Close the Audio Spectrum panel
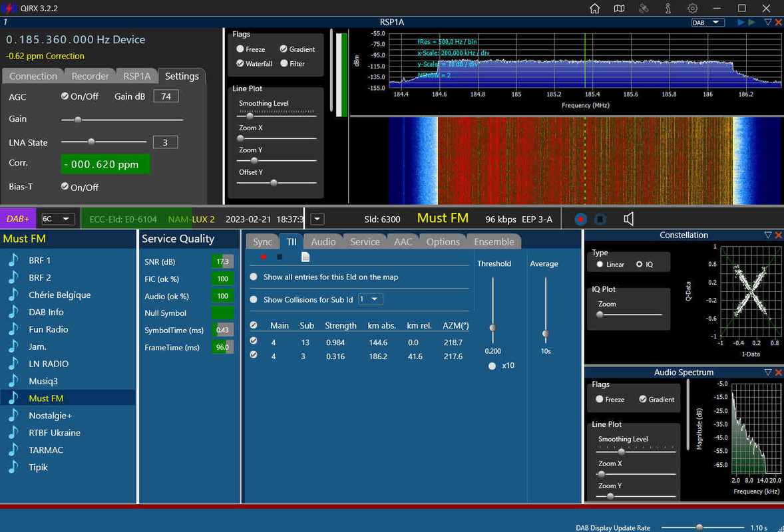 point(779,372)
